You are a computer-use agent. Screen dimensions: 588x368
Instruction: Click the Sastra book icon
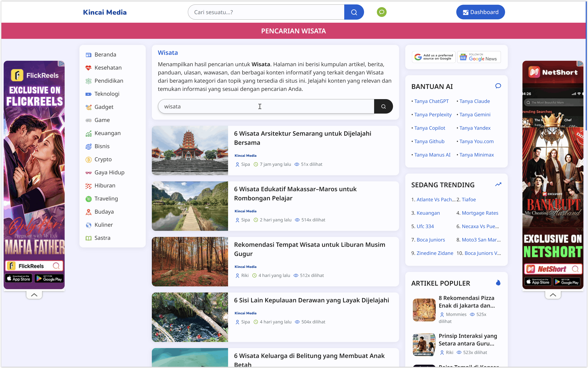tap(88, 238)
